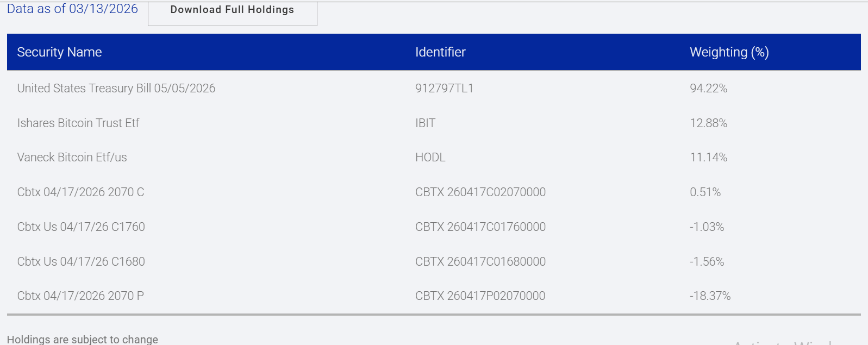
Task: Select the United States Treasury Bill row name
Action: 116,89
